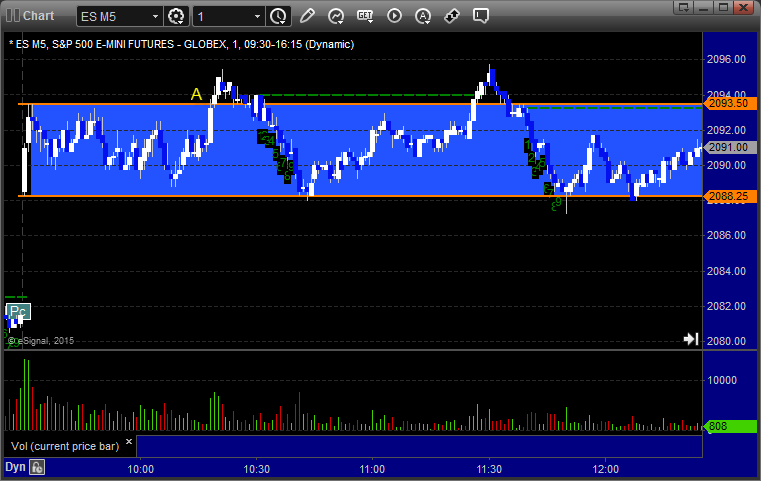Click the 2086.00 price axis label
Screen dimensions: 761x481
(x=726, y=235)
